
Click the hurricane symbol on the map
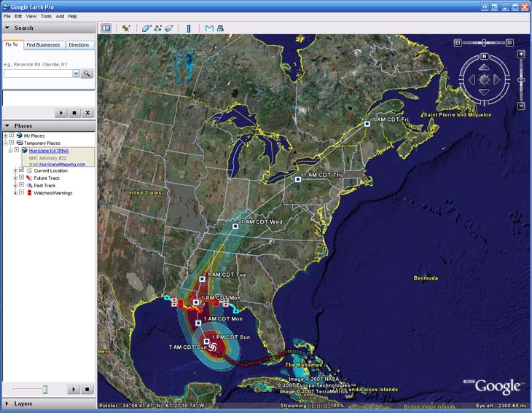[x=213, y=347]
